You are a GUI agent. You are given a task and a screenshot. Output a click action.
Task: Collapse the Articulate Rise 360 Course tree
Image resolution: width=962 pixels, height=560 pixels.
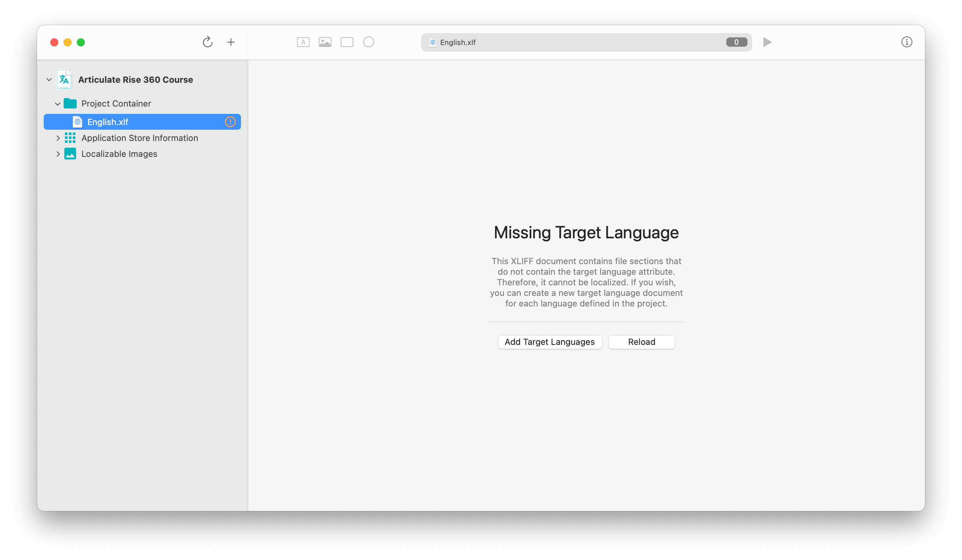coord(49,79)
